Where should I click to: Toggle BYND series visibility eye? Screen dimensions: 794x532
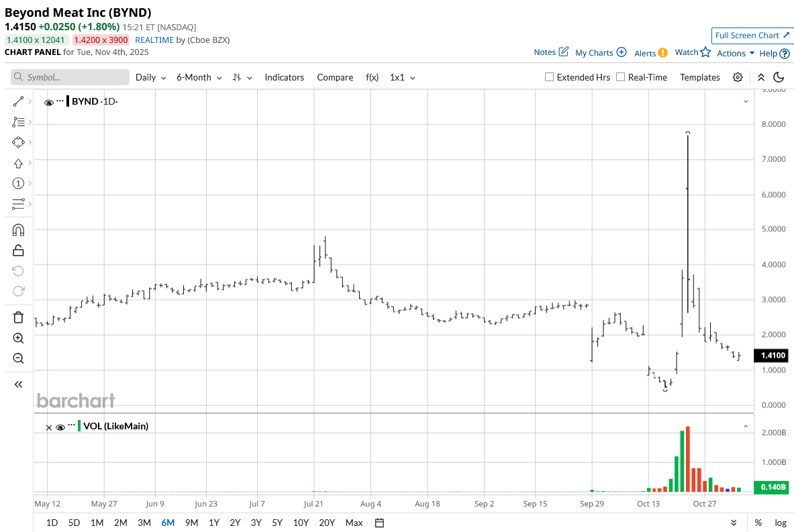(x=49, y=103)
